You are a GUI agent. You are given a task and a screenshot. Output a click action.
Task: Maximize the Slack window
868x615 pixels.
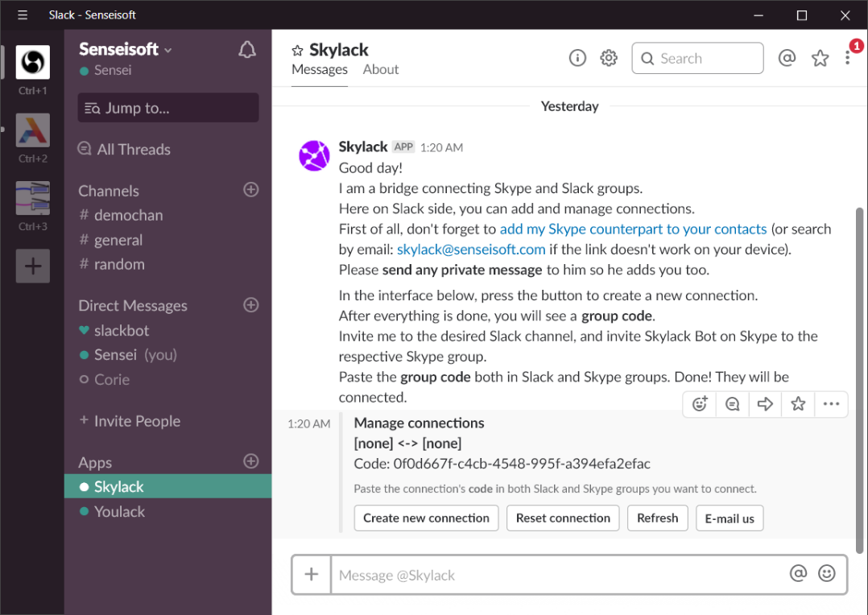pyautogui.click(x=802, y=15)
